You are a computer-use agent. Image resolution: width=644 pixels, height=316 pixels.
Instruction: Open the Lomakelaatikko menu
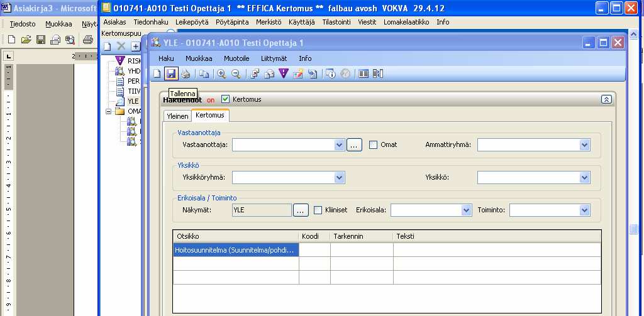pos(406,22)
